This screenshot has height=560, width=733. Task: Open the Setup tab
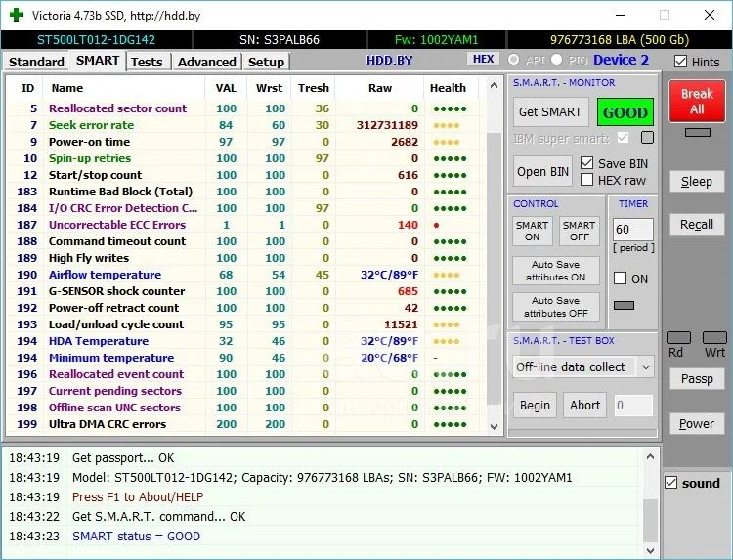point(266,63)
